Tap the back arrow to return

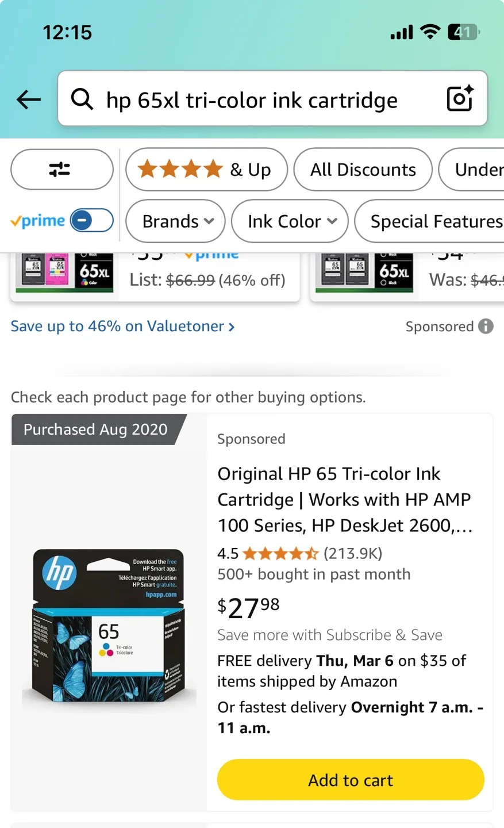[x=28, y=99]
